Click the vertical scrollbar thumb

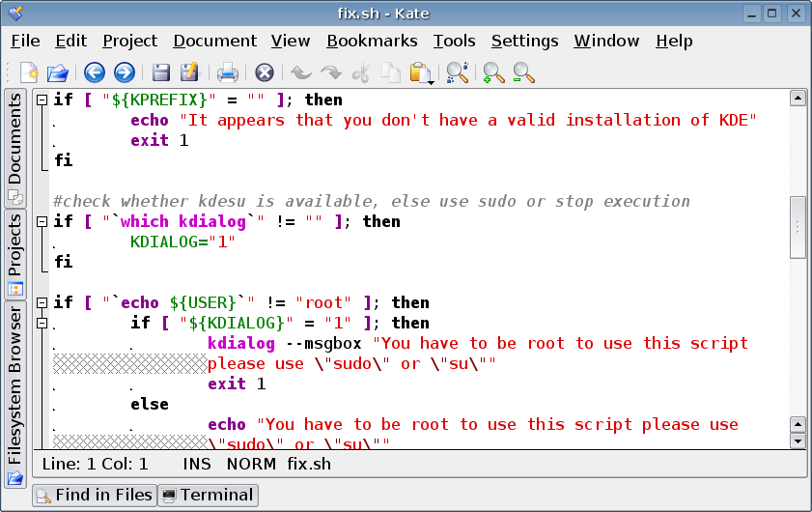tap(798, 227)
